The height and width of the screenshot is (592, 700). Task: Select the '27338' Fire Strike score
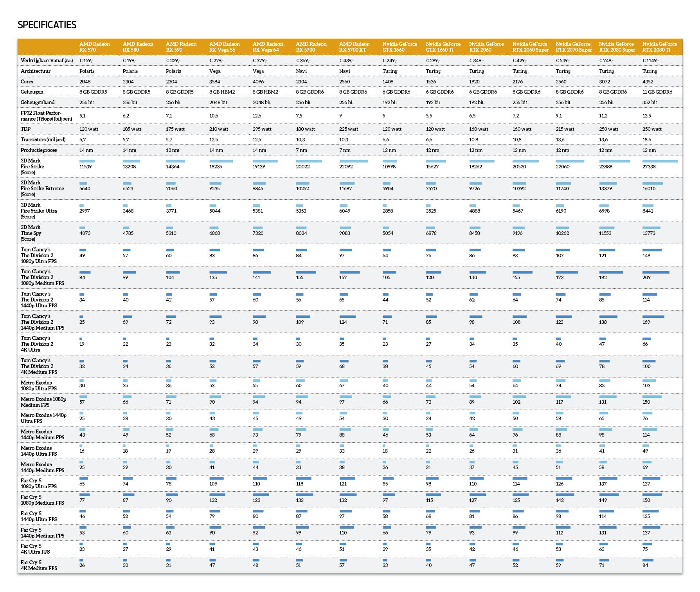(649, 167)
